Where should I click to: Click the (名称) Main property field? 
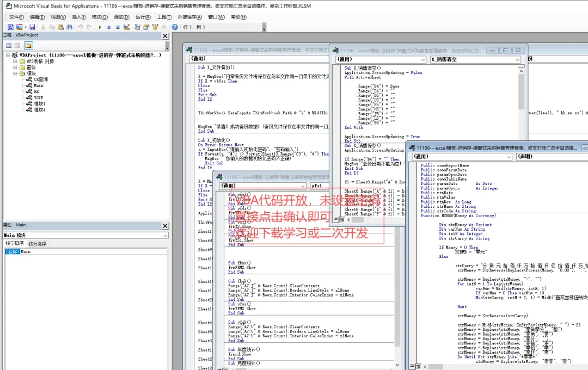click(x=86, y=251)
